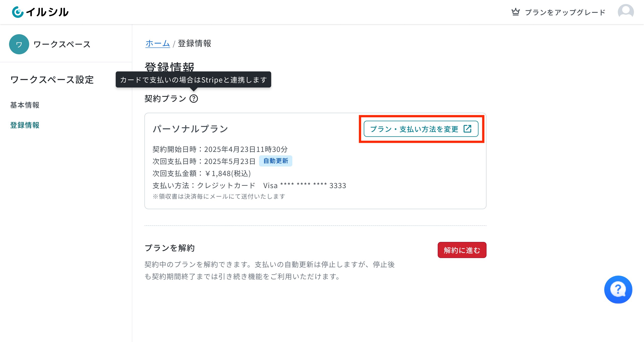Click the external link icon on plan change button
Image resolution: width=644 pixels, height=342 pixels.
pos(467,129)
